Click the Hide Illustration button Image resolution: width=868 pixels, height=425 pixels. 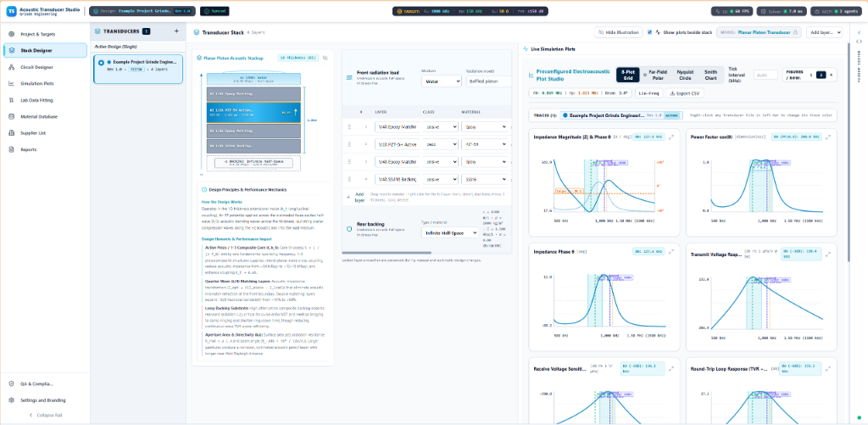tap(619, 32)
